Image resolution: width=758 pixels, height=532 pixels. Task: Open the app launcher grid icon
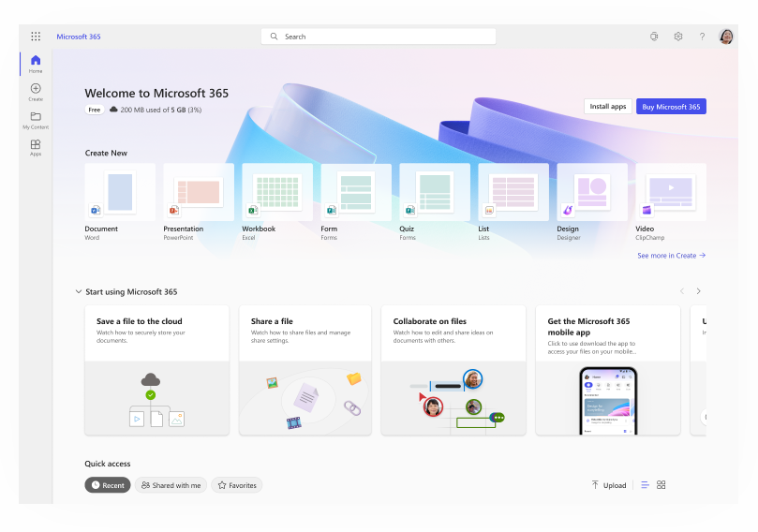tap(36, 37)
